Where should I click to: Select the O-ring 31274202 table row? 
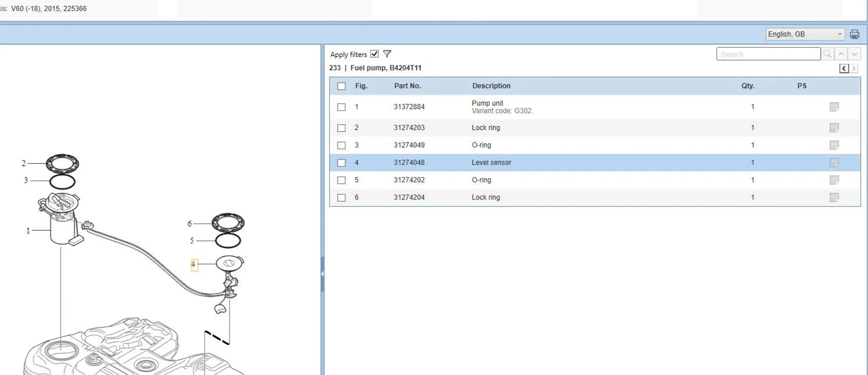tap(556, 180)
